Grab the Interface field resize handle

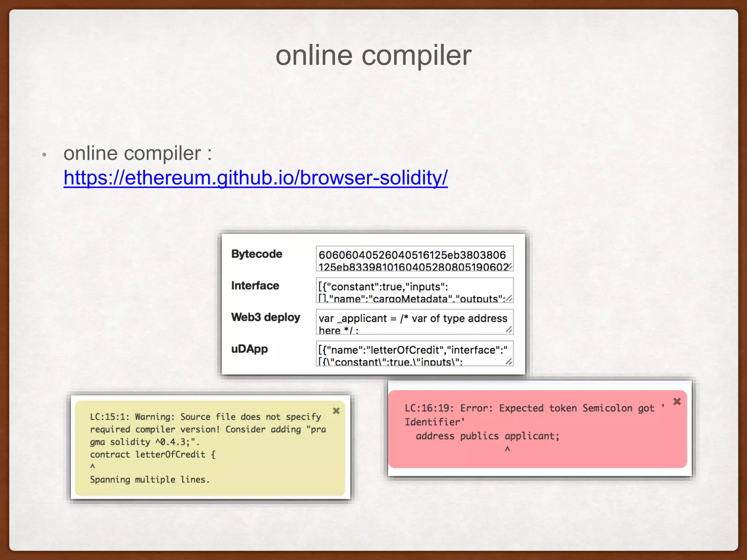coord(509,299)
